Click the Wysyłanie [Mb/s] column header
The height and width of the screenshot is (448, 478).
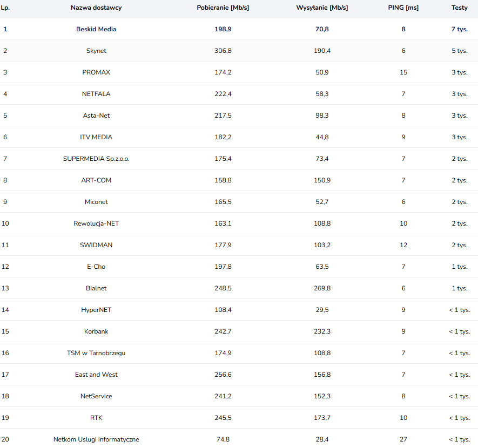point(322,8)
